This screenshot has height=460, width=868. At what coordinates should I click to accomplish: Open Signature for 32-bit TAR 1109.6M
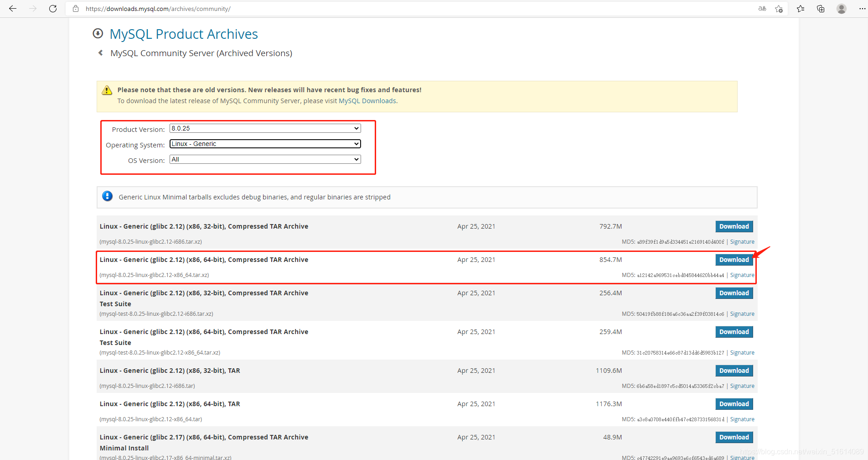[742, 386]
